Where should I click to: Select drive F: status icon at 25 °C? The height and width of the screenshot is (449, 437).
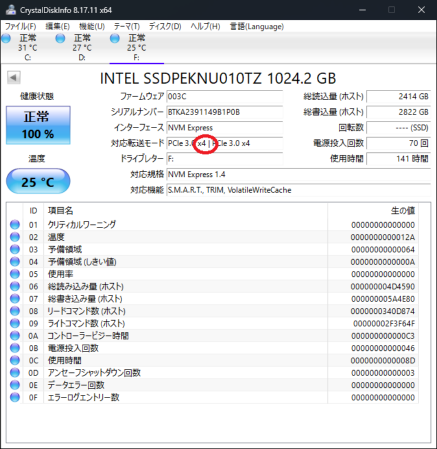[115, 39]
